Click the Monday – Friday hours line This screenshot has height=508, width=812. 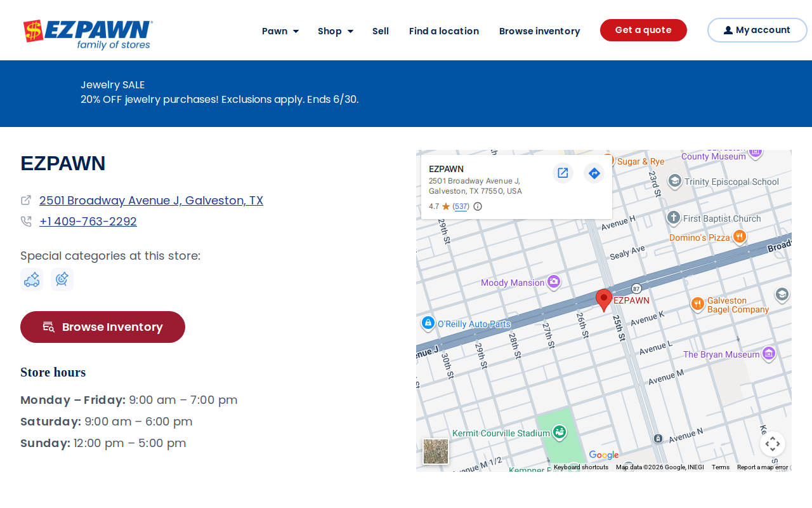click(129, 400)
